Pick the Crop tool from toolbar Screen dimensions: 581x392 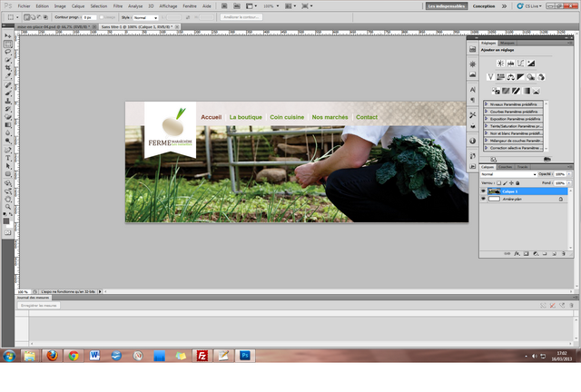coord(8,69)
